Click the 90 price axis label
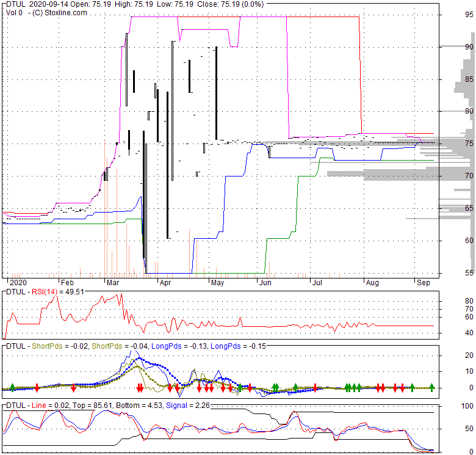This screenshot has width=476, height=455. [469, 47]
